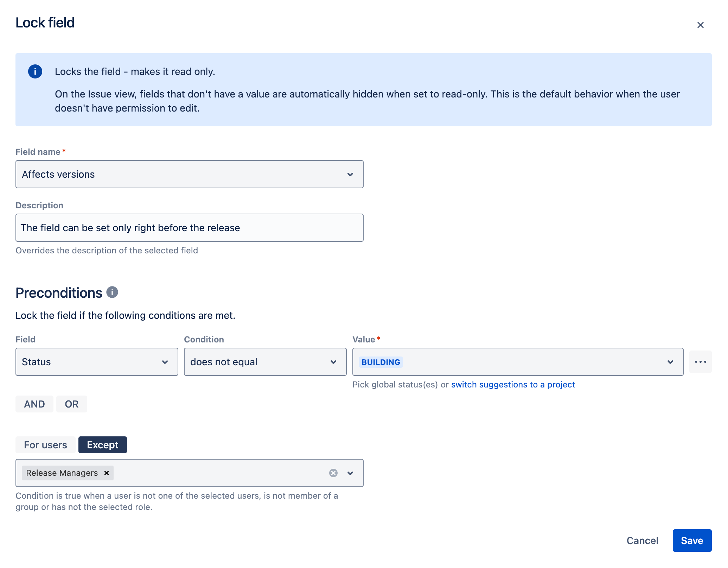Viewport: 728px width, 568px height.
Task: Close the Lock field dialog
Action: 700,25
